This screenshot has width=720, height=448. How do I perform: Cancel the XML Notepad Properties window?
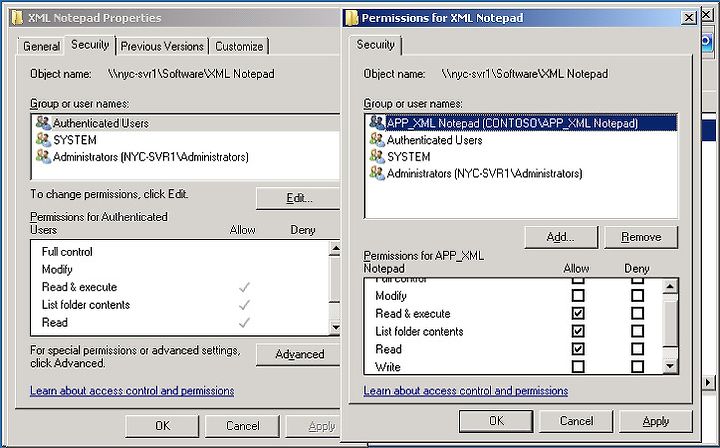[x=242, y=426]
